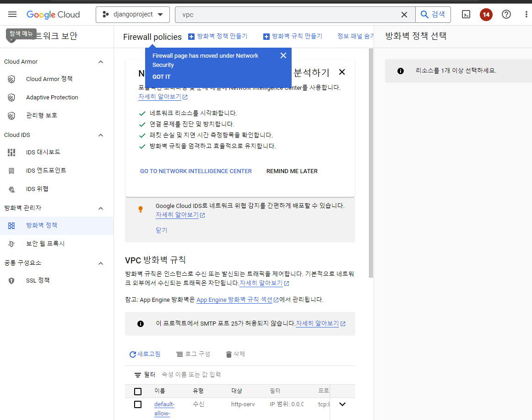The image size is (532, 420).
Task: Toggle the select-all checkbox in the table header
Action: pos(138,392)
